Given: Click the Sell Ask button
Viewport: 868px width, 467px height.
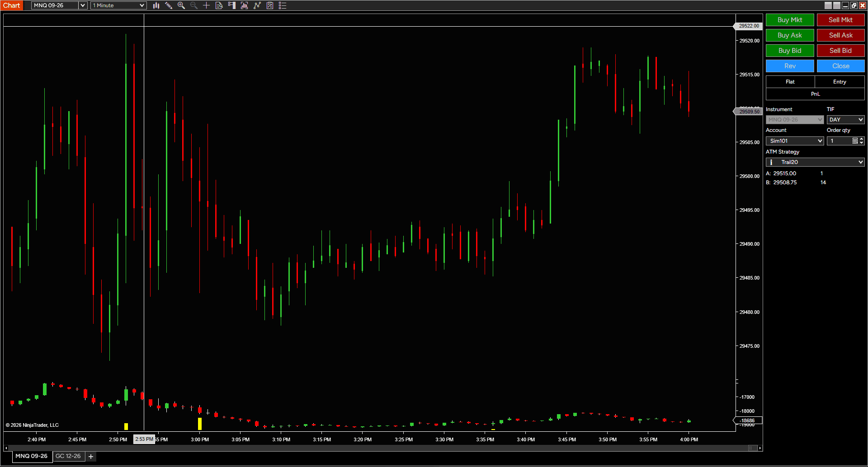Looking at the screenshot, I should pyautogui.click(x=840, y=35).
